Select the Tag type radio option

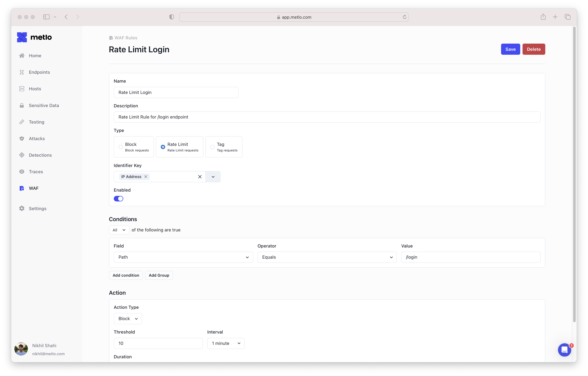(212, 147)
